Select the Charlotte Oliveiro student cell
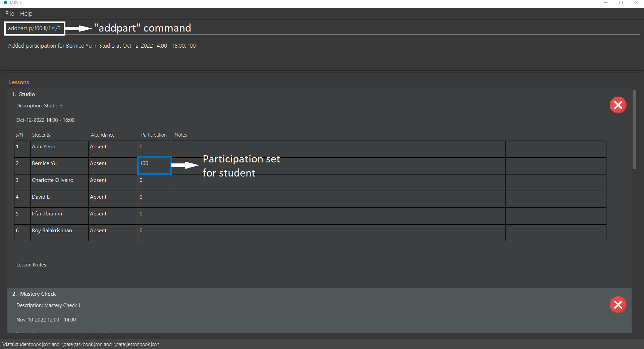This screenshot has width=644, height=349. (59, 183)
